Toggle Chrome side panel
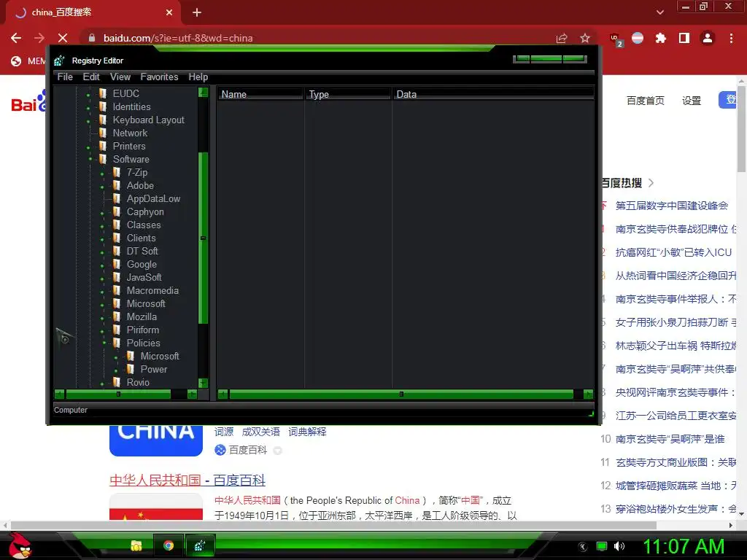Image resolution: width=747 pixels, height=560 pixels. (684, 38)
